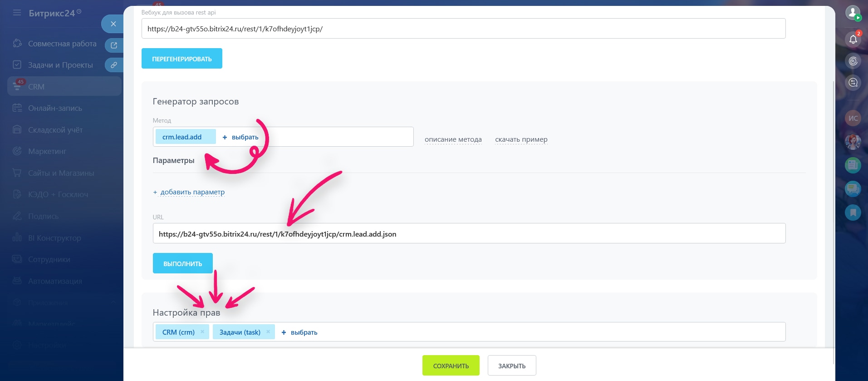868x381 pixels.
Task: Open the bookmark icon in right bar
Action: tap(853, 212)
